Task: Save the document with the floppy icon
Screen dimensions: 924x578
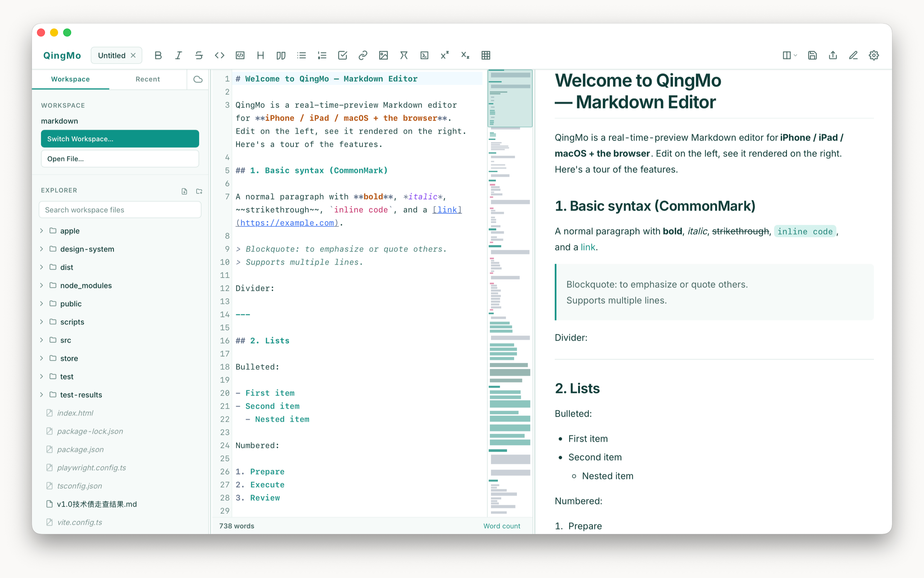Action: (x=812, y=56)
